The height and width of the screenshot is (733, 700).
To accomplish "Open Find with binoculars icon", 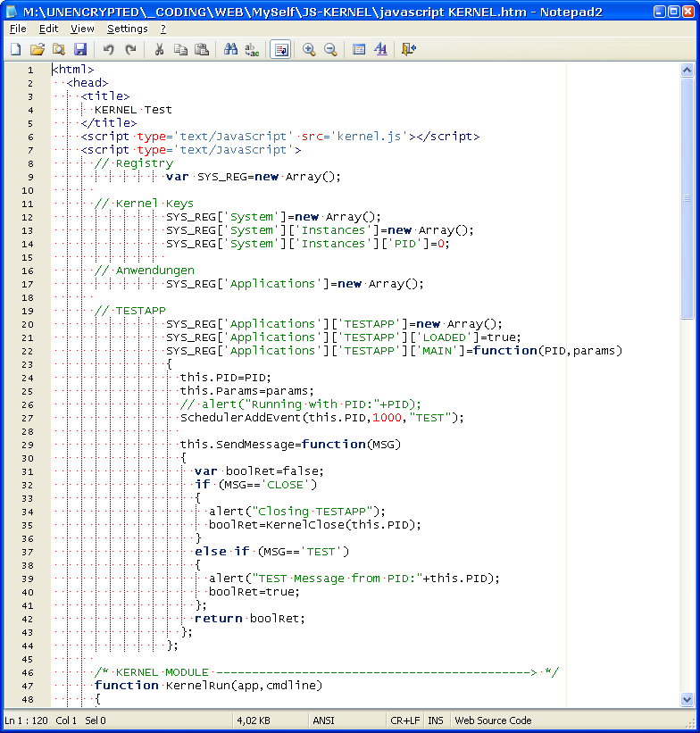I will click(x=230, y=50).
